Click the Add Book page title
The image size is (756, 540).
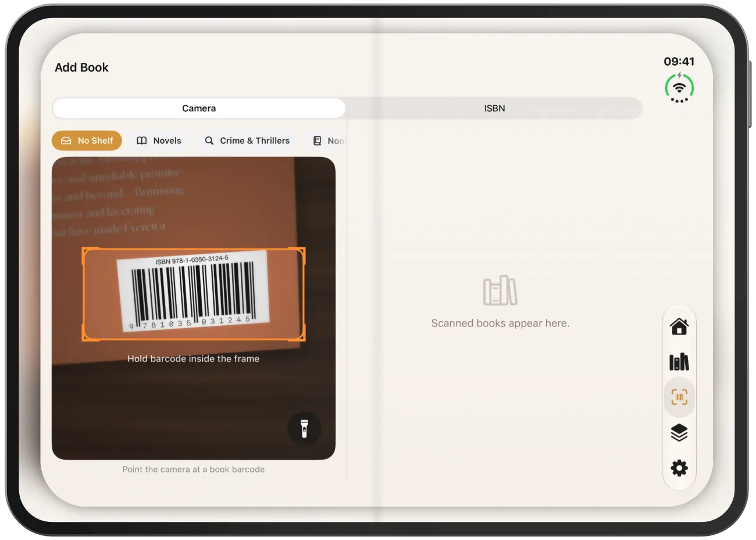(x=81, y=67)
